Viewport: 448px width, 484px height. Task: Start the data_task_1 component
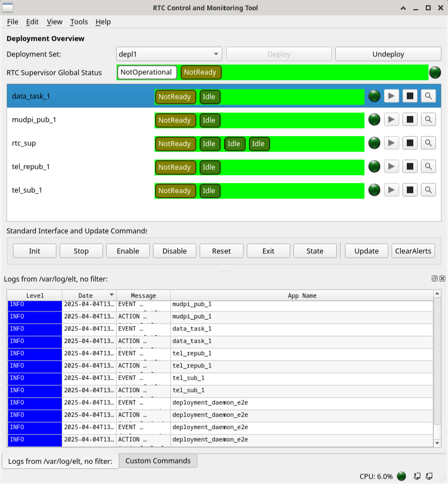click(391, 96)
